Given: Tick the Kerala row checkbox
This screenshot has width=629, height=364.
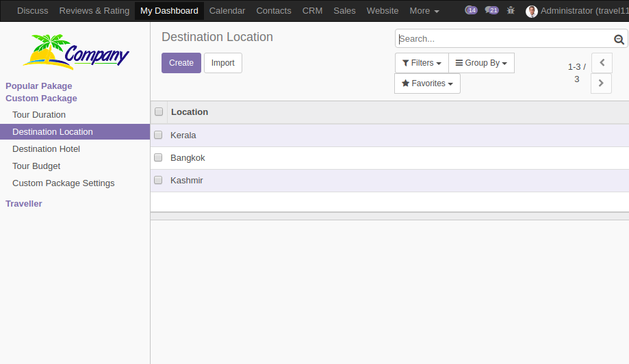Looking at the screenshot, I should click(158, 135).
